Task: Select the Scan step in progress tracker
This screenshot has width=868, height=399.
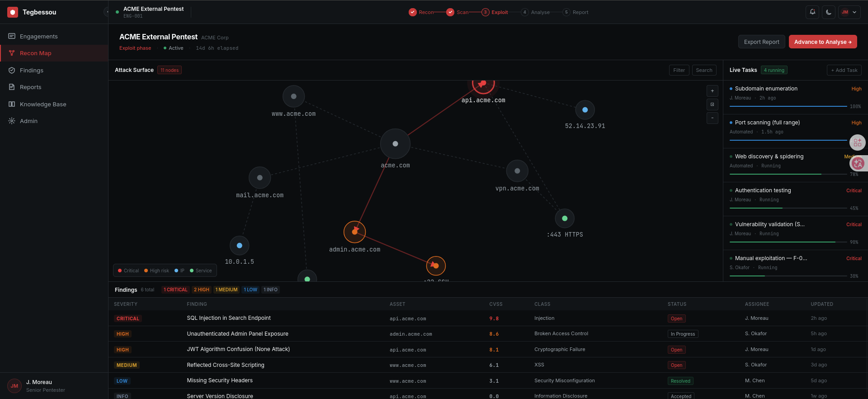Action: click(457, 12)
